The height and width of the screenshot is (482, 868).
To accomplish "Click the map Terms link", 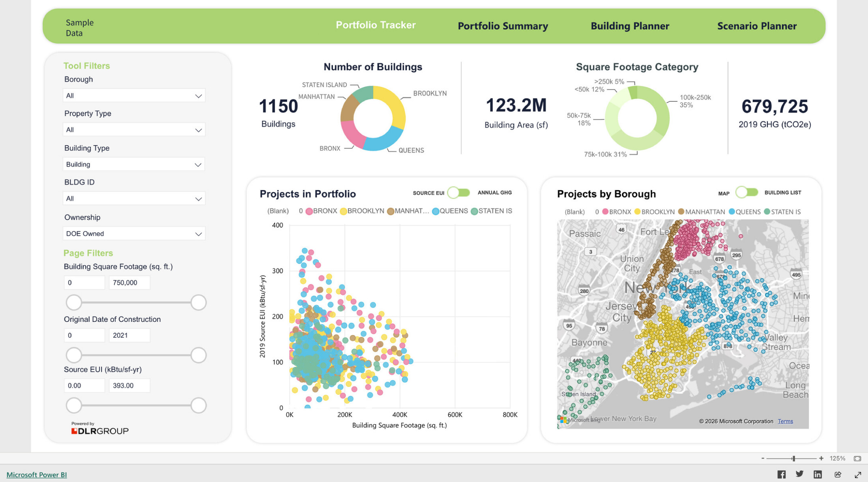I will pos(785,421).
